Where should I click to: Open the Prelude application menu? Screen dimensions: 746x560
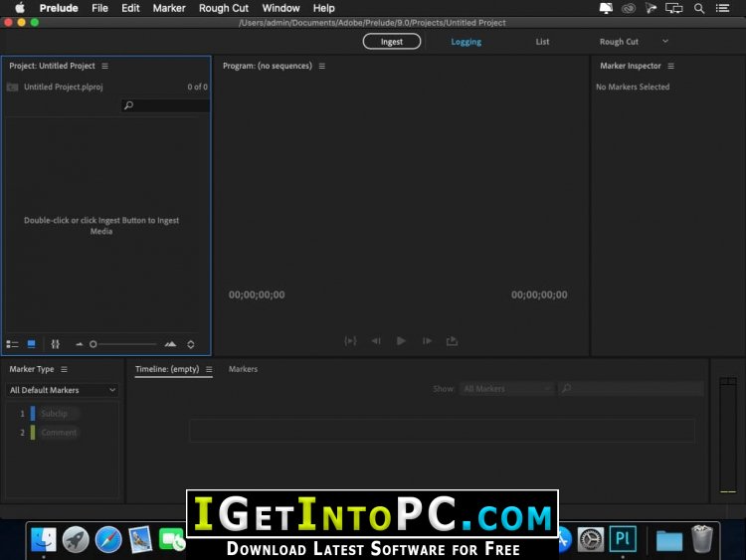pos(59,8)
